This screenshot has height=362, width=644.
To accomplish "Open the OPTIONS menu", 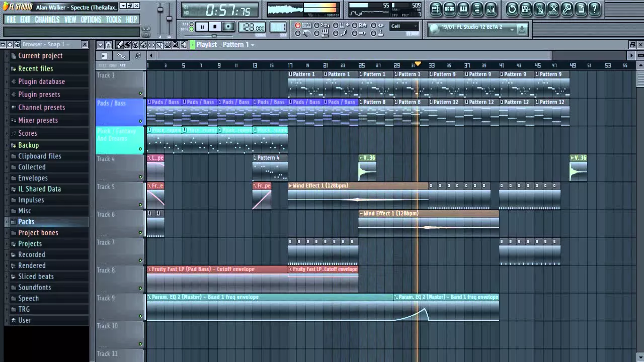I will [x=91, y=20].
